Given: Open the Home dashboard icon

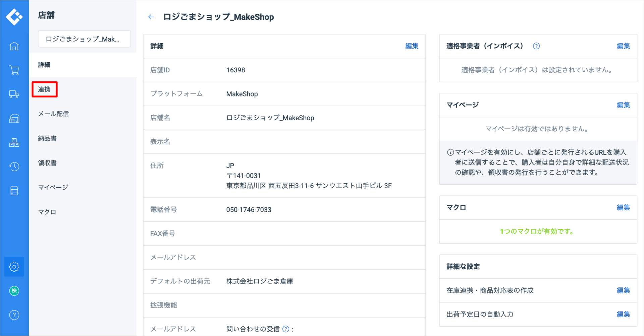Looking at the screenshot, I should pos(14,46).
